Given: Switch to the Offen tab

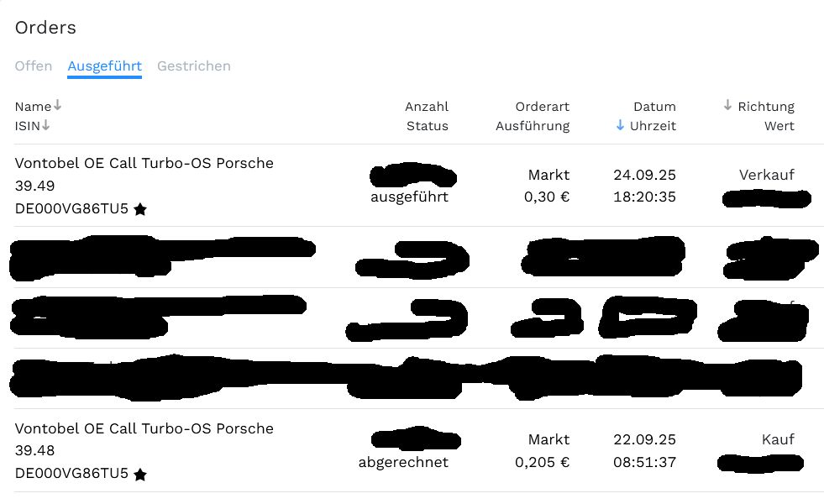Looking at the screenshot, I should point(34,66).
